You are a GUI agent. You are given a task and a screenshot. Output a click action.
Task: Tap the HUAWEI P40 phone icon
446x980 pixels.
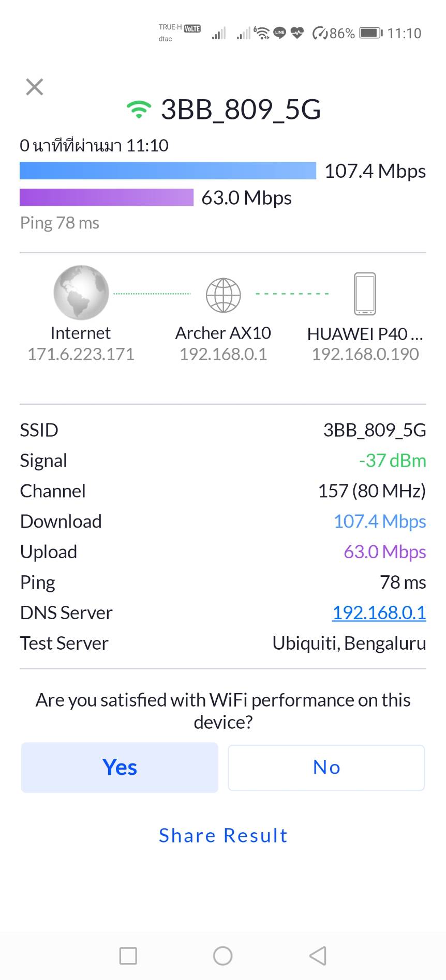point(365,294)
